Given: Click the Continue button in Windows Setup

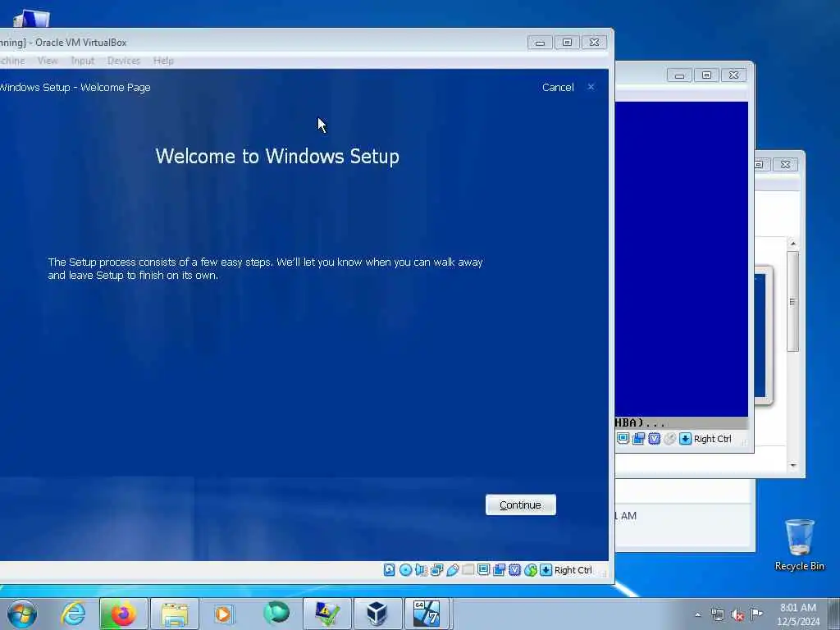Looking at the screenshot, I should pyautogui.click(x=521, y=504).
